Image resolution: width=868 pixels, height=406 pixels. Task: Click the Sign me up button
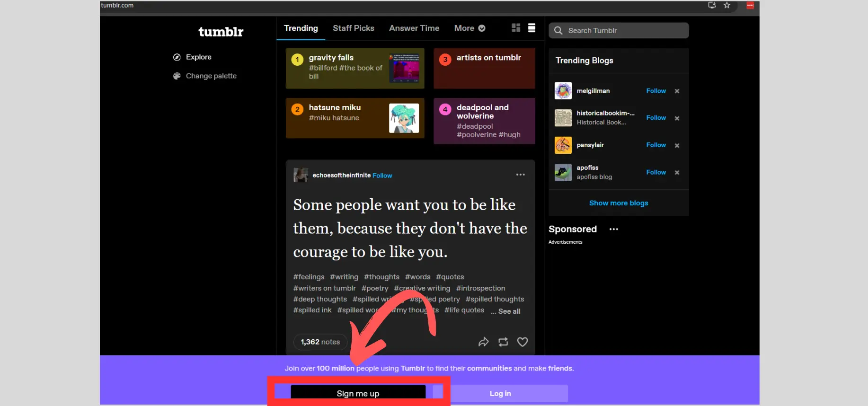pos(358,393)
